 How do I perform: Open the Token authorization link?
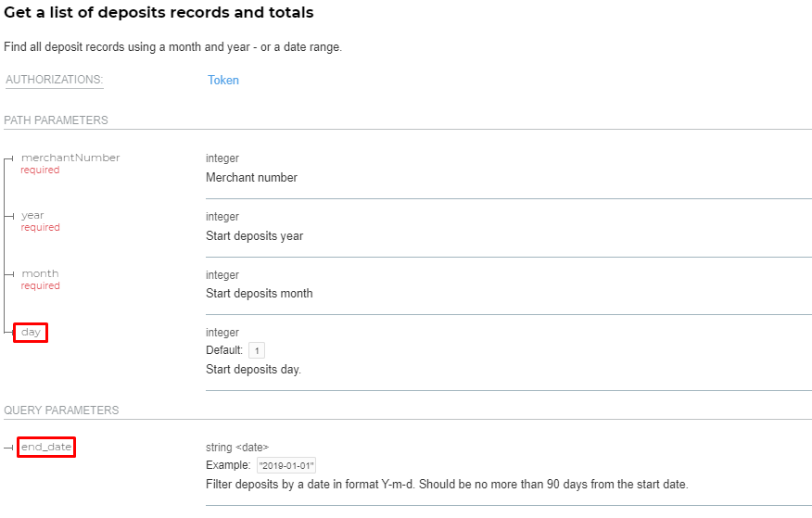[223, 81]
